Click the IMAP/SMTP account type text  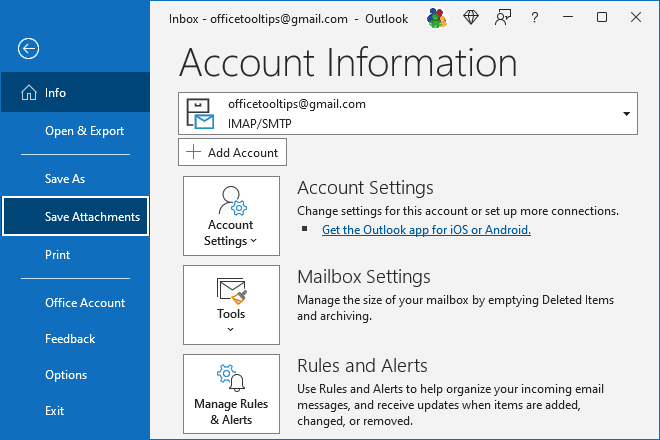259,124
